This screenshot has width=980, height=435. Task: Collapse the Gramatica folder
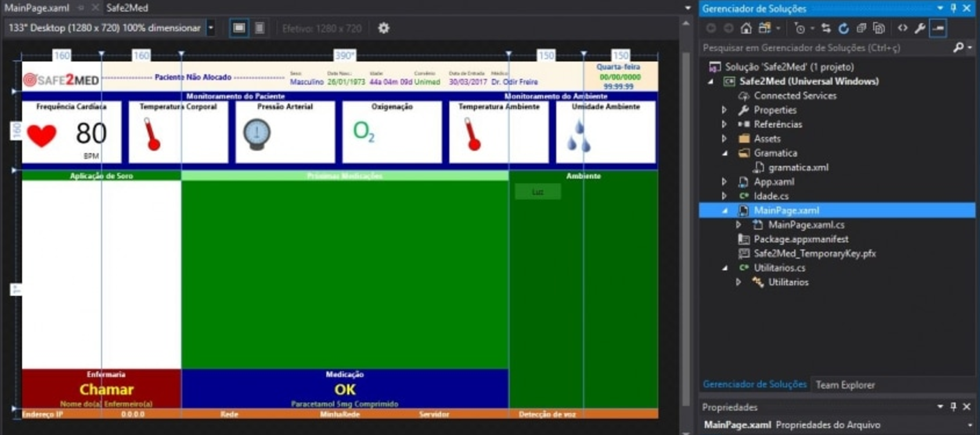coord(725,153)
